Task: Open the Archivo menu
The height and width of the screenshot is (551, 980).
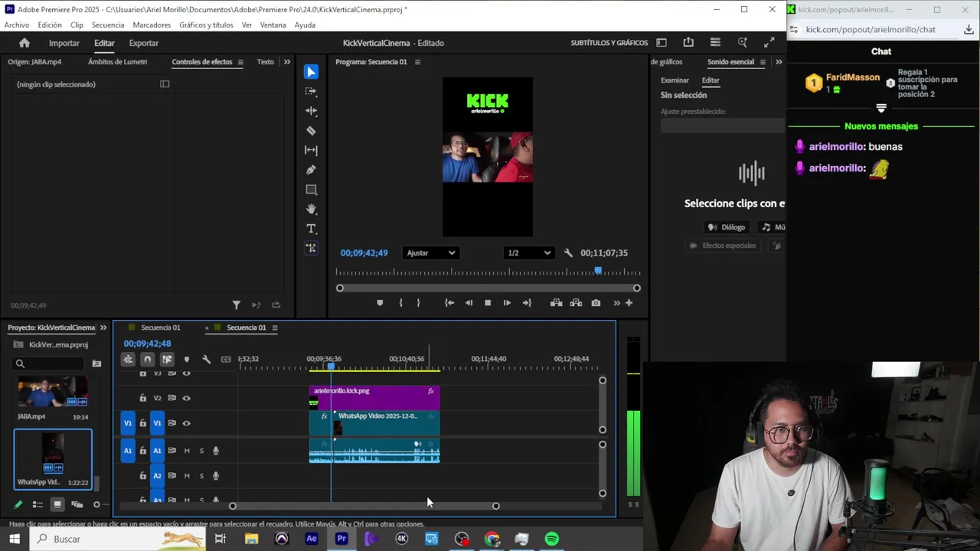Action: (16, 24)
